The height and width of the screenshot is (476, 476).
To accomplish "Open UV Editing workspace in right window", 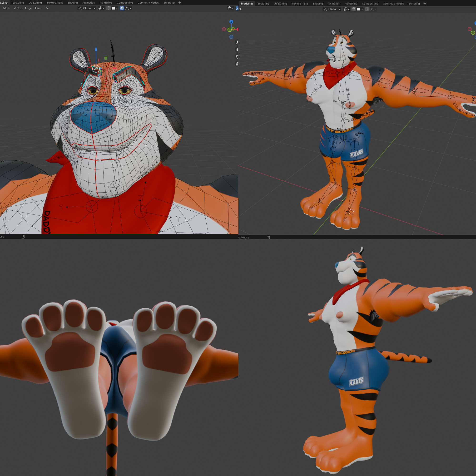I will 280,4.
